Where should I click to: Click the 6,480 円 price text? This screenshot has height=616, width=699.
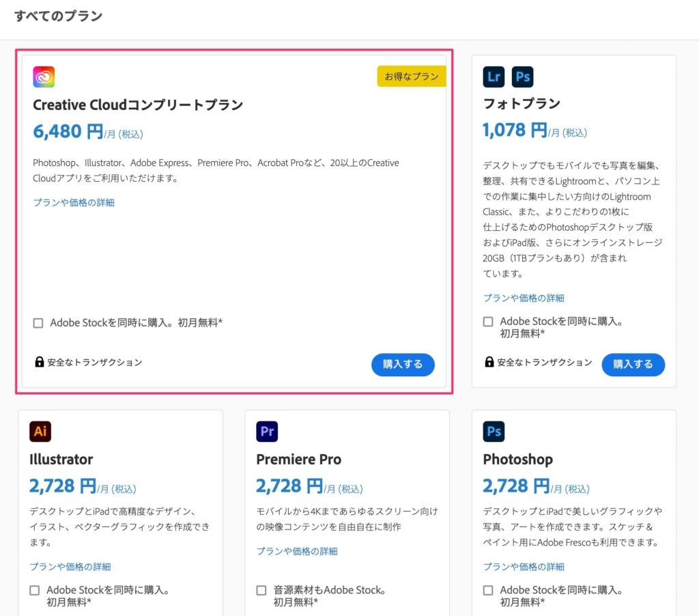68,132
